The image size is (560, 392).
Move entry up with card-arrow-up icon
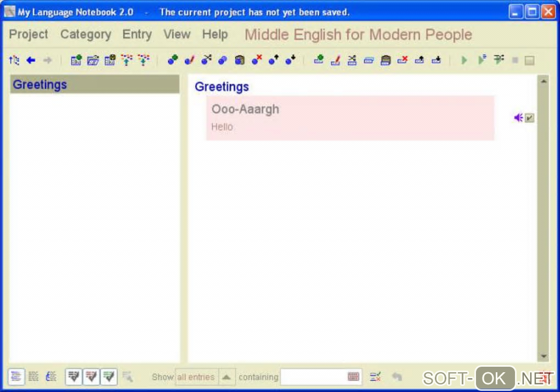coord(419,60)
